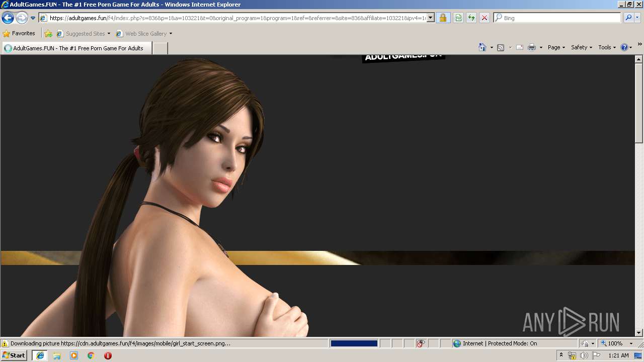This screenshot has width=644, height=362.
Task: Focus the address bar URL field
Action: coord(237,18)
